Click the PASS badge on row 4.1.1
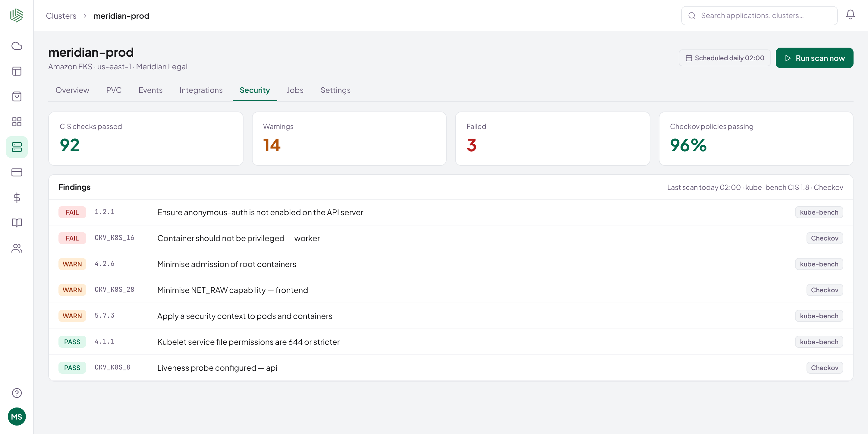Image resolution: width=868 pixels, height=434 pixels. click(x=72, y=342)
